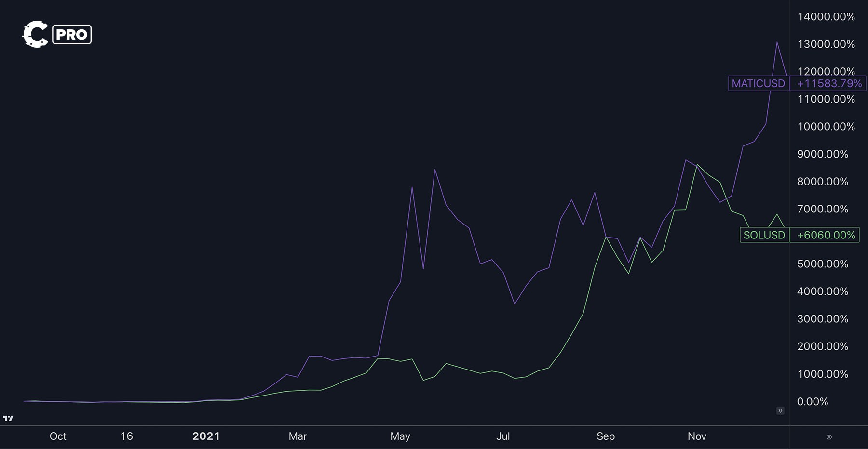Click the PRO badge beside the logo

click(x=72, y=35)
